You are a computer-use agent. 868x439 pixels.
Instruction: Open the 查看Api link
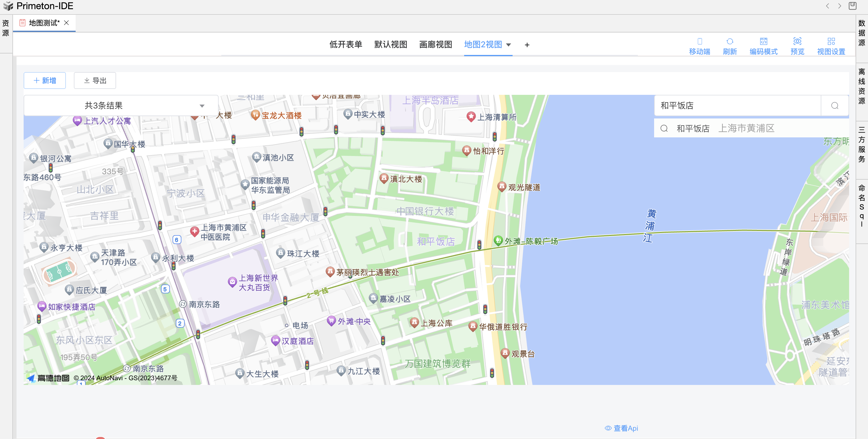pyautogui.click(x=622, y=428)
